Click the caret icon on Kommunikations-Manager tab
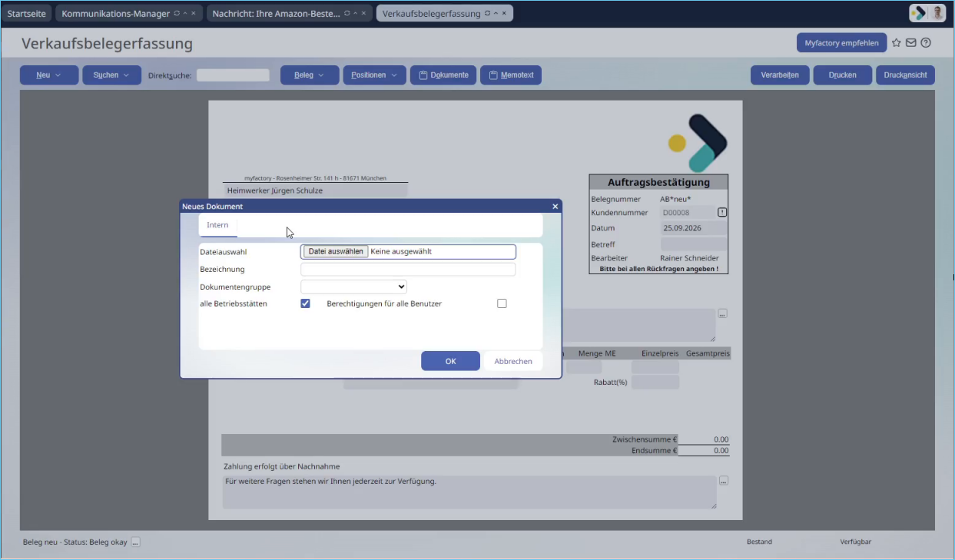955x560 pixels. point(184,14)
